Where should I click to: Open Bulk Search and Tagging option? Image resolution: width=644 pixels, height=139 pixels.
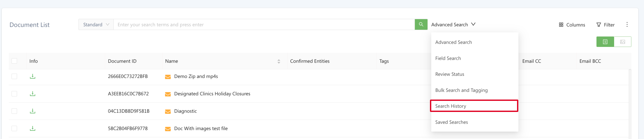pos(461,90)
